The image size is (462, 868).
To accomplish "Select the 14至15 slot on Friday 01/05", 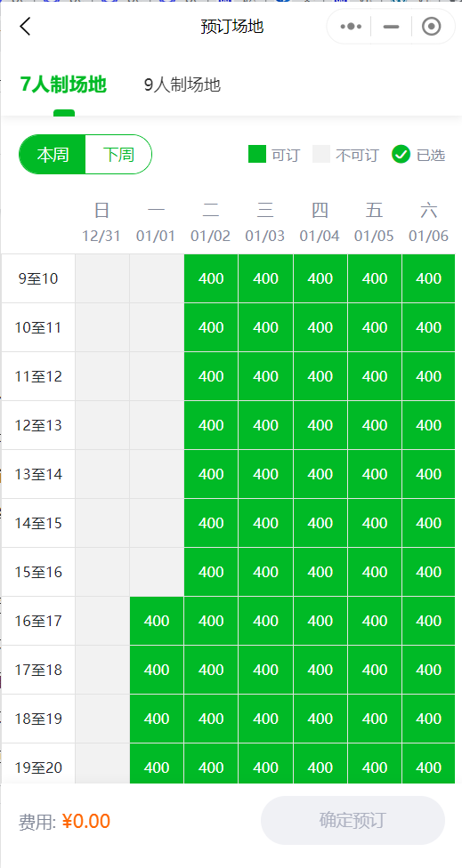I will 375,523.
